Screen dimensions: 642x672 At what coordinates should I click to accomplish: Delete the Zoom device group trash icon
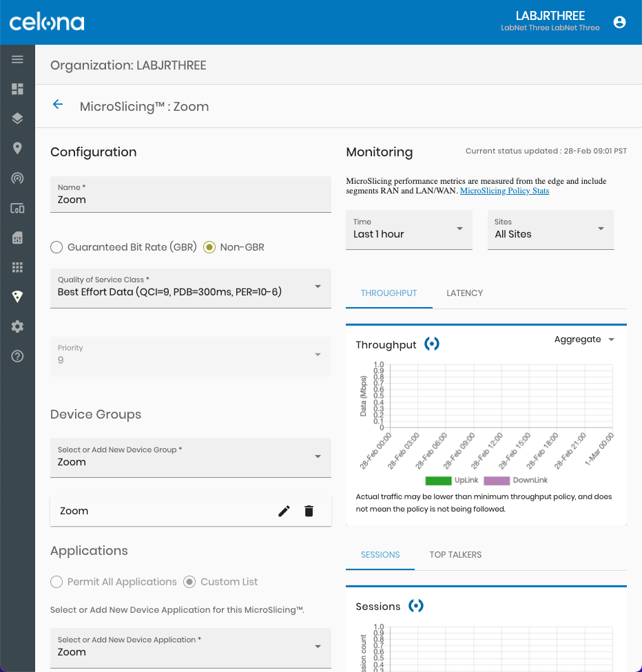309,511
